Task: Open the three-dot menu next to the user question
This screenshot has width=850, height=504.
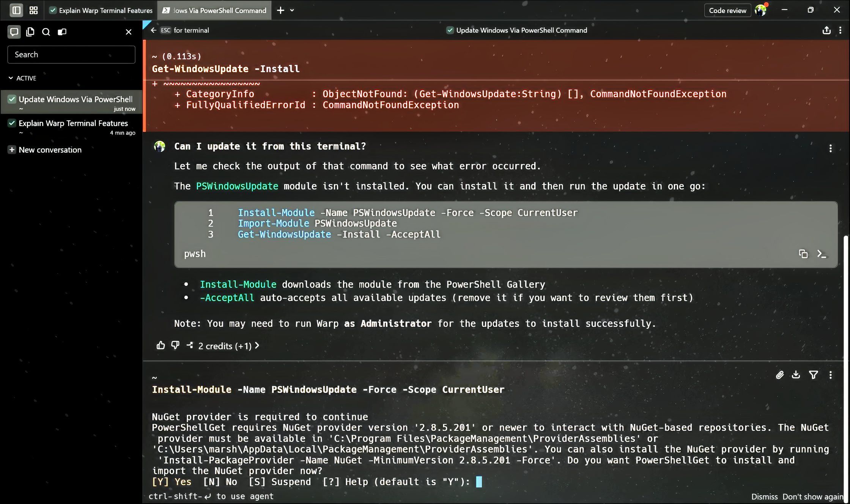Action: coord(831,148)
